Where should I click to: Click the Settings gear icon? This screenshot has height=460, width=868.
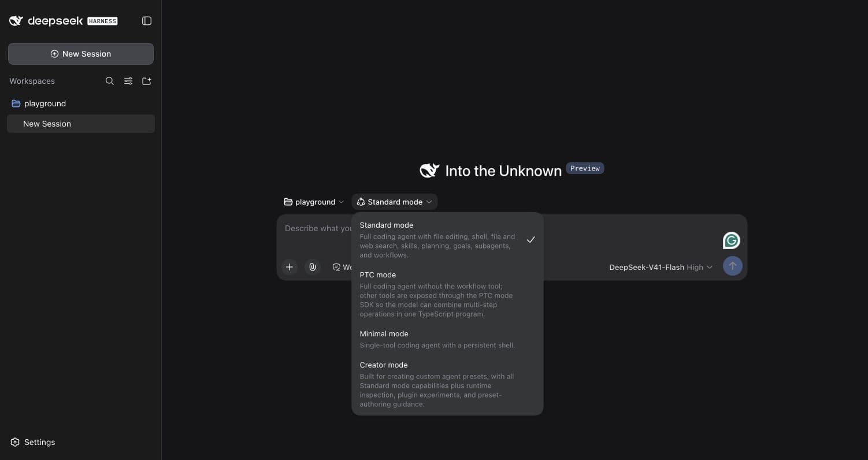coord(15,442)
